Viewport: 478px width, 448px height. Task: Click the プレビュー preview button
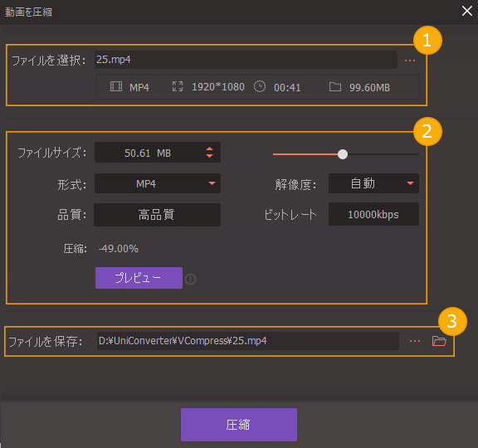pos(139,278)
